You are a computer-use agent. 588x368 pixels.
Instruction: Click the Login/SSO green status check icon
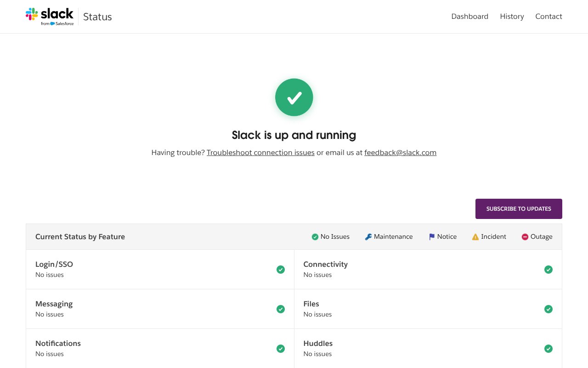coord(281,270)
